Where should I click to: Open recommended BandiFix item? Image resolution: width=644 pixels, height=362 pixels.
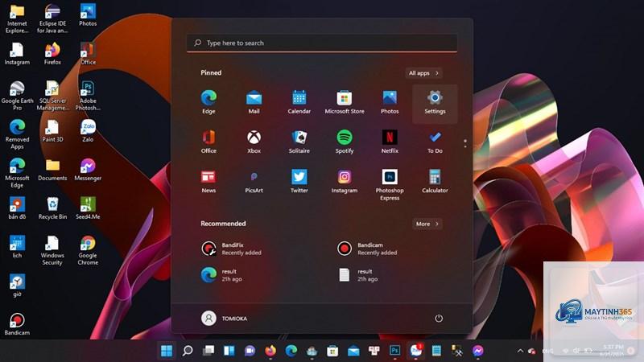(x=231, y=249)
